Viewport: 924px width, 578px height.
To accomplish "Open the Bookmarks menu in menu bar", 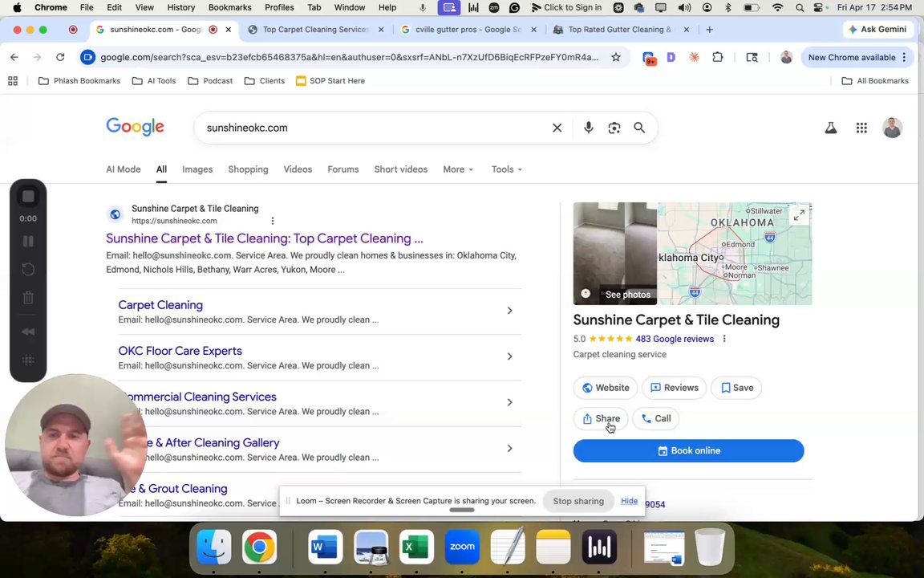I will (x=230, y=8).
